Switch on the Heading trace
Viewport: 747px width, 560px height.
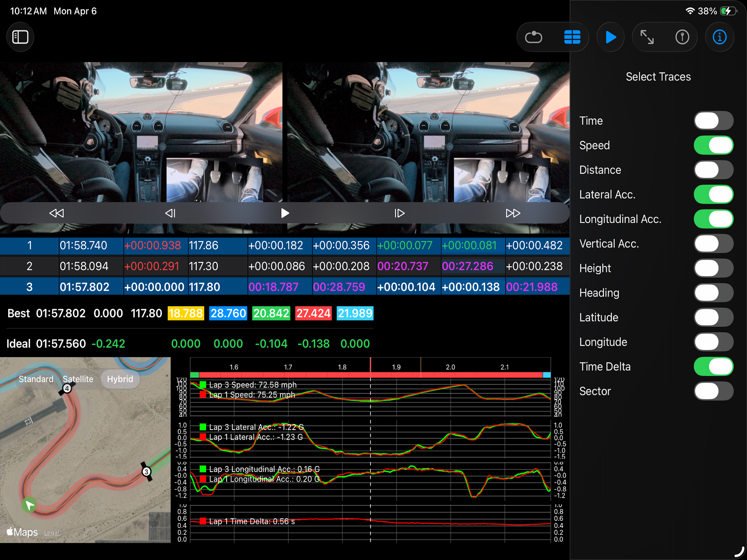tap(713, 293)
